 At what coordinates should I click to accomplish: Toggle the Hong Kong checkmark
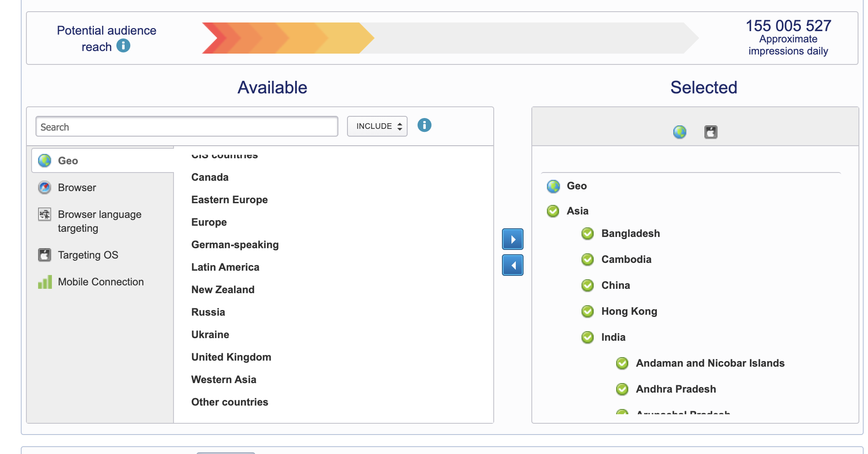coord(587,311)
